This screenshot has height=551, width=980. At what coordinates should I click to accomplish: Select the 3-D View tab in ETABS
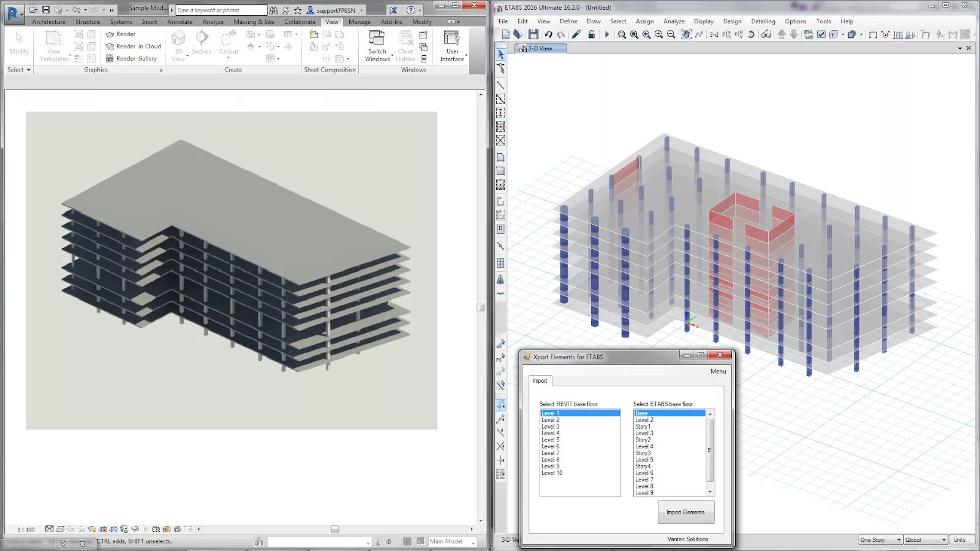click(540, 48)
